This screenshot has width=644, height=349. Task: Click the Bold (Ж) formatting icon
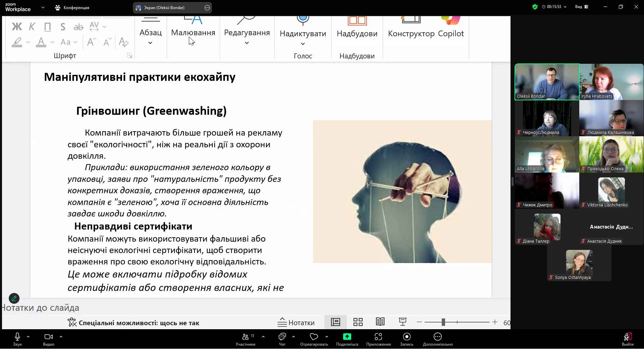(17, 27)
